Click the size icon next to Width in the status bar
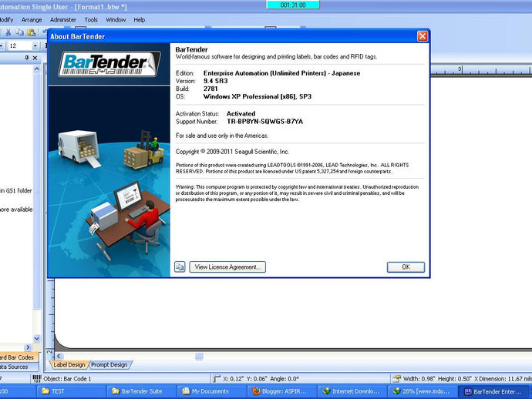532x399 pixels. coord(396,378)
